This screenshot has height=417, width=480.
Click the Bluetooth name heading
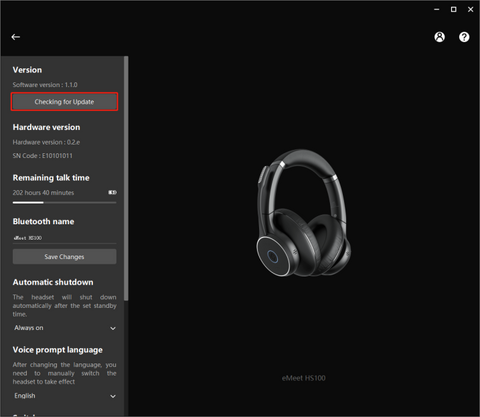pos(43,222)
